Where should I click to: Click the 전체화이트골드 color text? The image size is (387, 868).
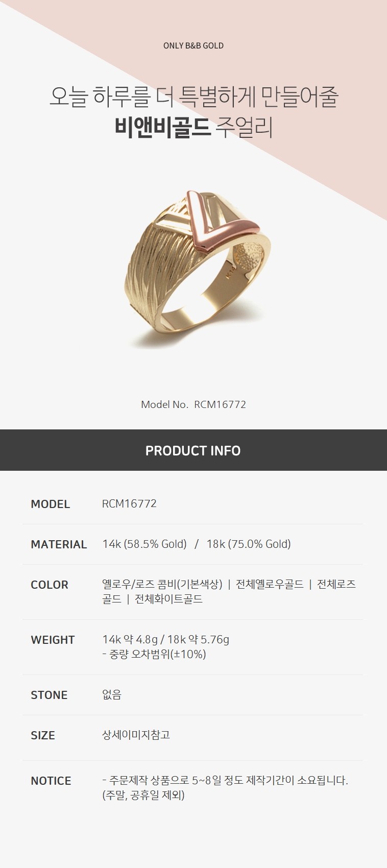[x=168, y=599]
